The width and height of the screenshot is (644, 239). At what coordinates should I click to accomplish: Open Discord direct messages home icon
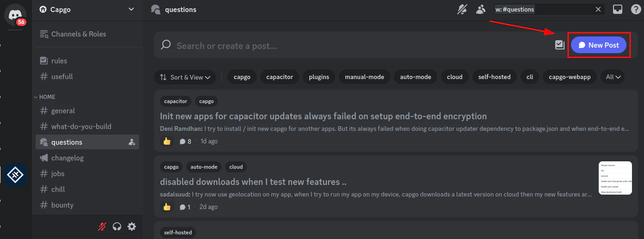pyautogui.click(x=15, y=14)
